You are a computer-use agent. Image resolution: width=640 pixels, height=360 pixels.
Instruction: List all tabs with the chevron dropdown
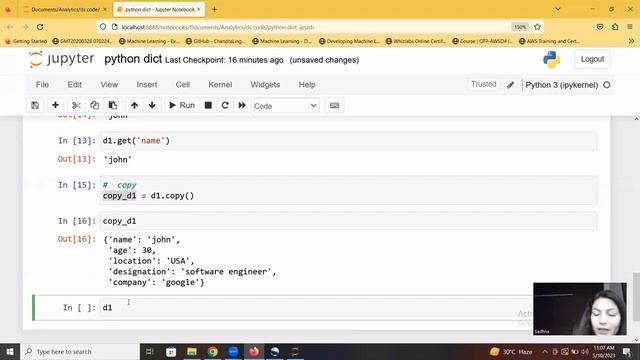click(x=558, y=9)
